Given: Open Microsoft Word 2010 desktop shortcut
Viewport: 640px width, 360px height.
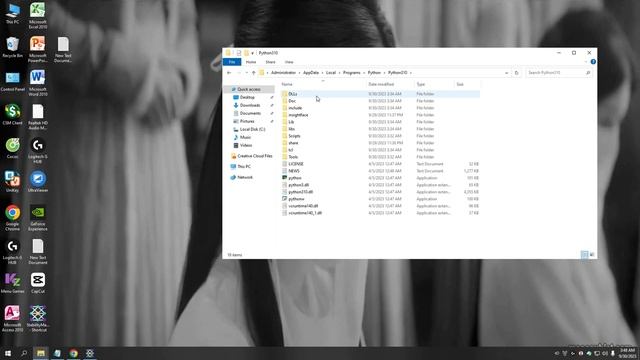Looking at the screenshot, I should tap(38, 83).
